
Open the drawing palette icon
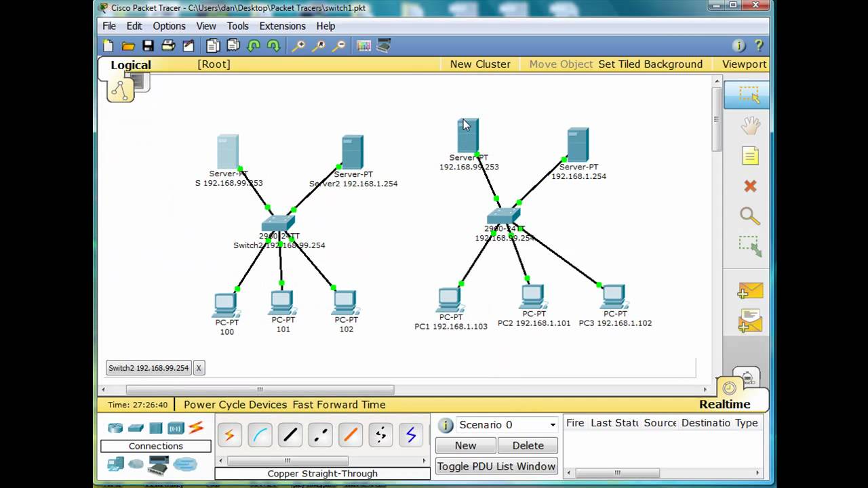point(364,46)
